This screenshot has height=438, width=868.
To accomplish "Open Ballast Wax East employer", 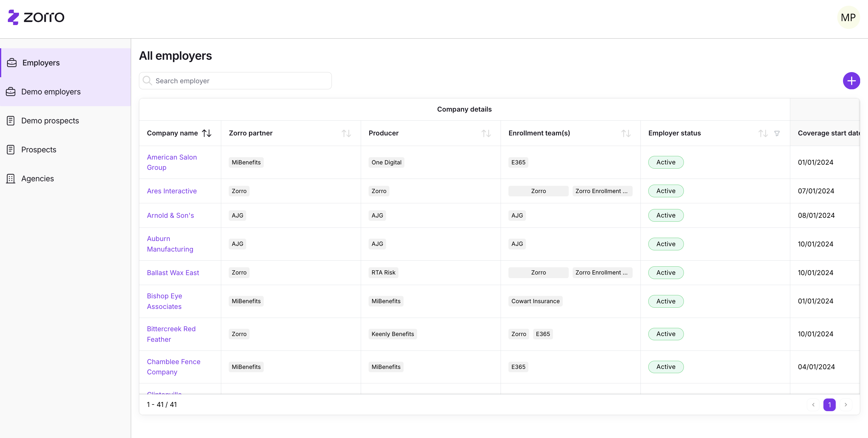I will pyautogui.click(x=173, y=272).
